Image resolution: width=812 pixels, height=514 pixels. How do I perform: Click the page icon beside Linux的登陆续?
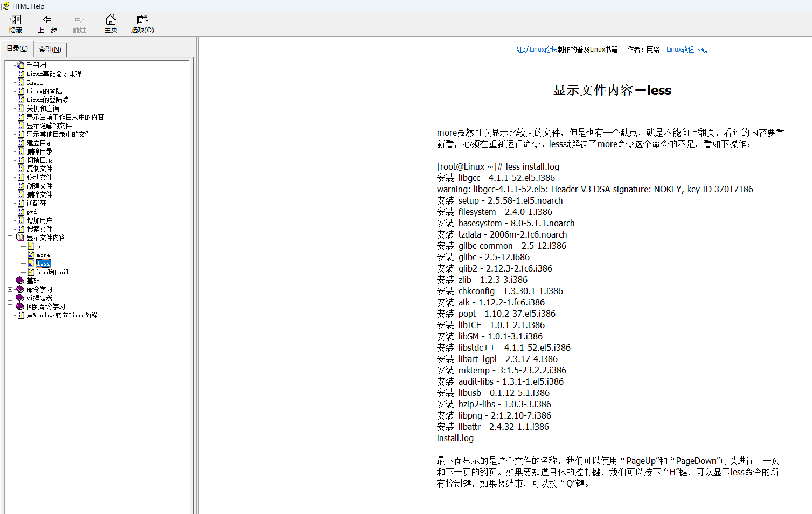click(21, 100)
